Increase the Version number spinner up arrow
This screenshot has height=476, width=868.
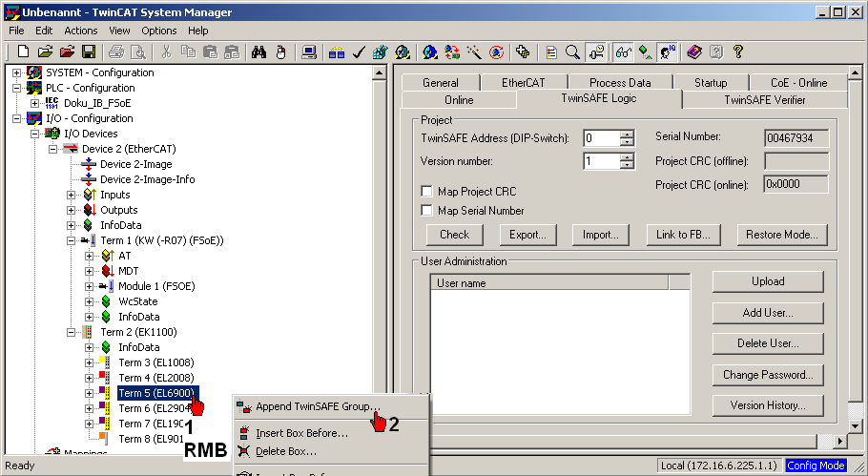click(627, 157)
